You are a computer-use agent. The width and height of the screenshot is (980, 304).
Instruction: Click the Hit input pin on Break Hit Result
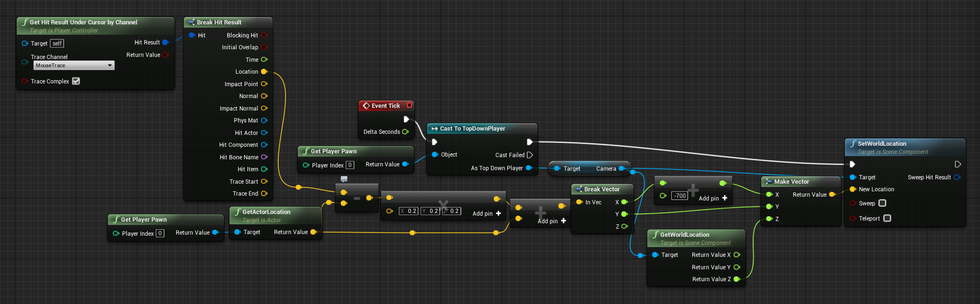click(192, 35)
